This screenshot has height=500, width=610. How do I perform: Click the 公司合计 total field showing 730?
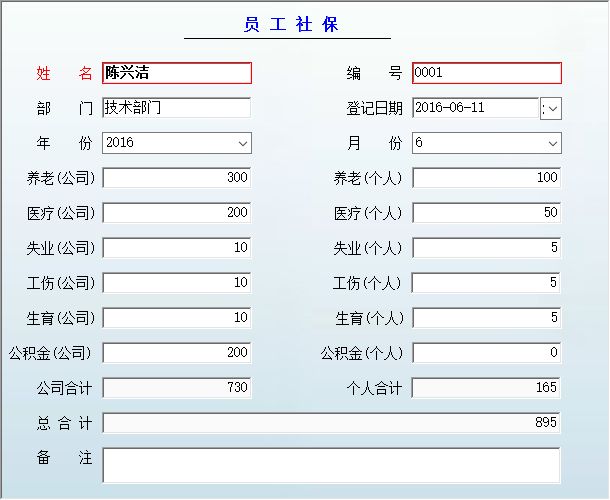[177, 388]
